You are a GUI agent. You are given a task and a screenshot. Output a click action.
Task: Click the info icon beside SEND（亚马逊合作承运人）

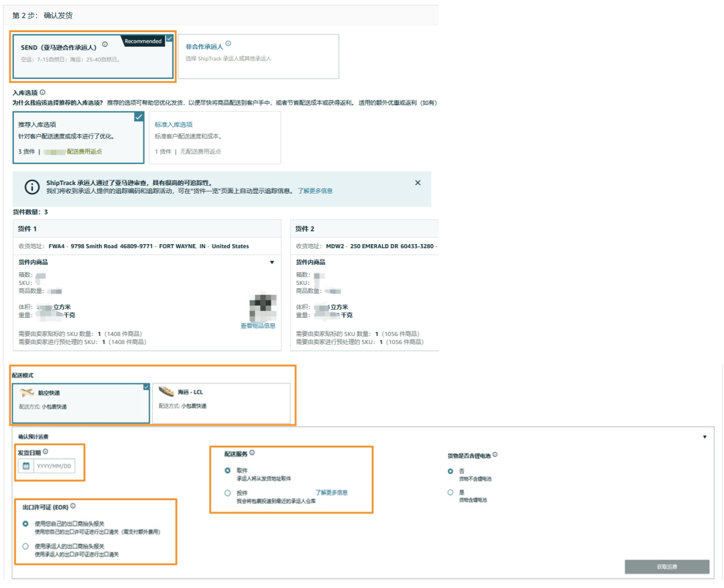tap(105, 45)
